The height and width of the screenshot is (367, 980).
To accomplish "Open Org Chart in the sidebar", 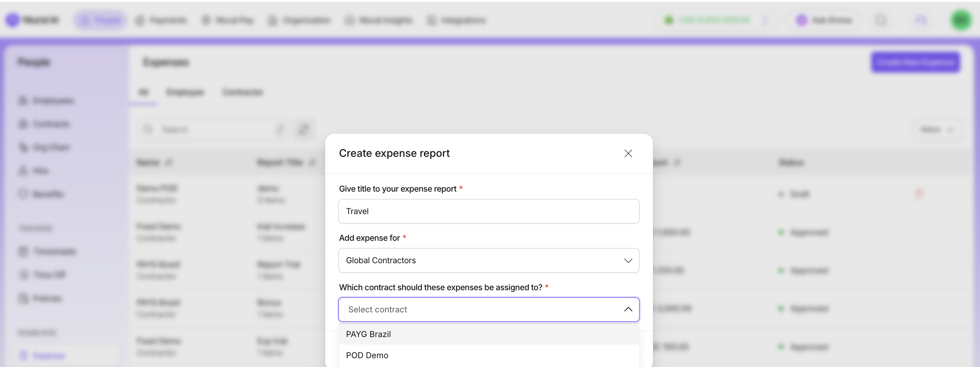I will click(x=45, y=147).
